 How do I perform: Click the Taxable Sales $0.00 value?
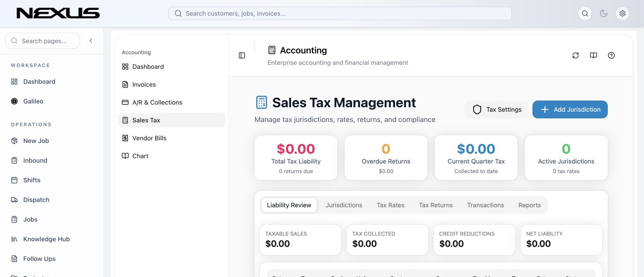(278, 244)
